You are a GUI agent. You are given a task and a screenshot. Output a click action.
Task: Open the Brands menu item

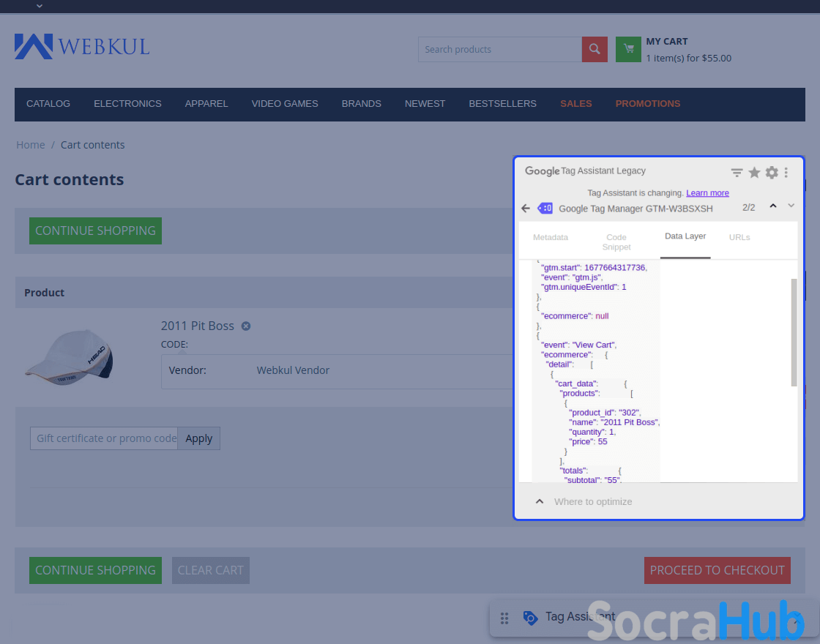point(362,103)
